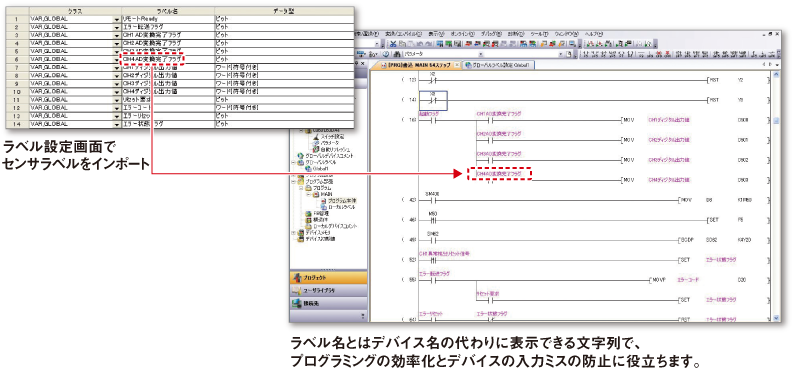Select the Local Label tree item
The width and height of the screenshot is (795, 372).
[x=338, y=207]
